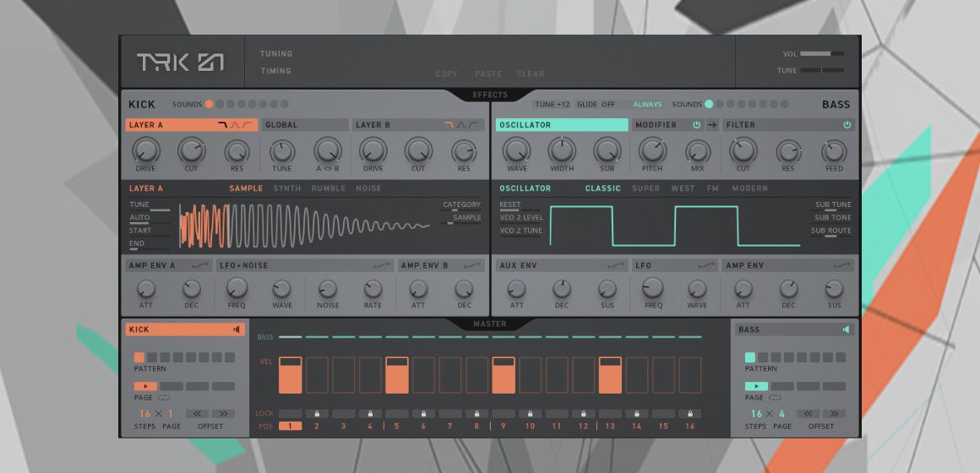
Task: Mute the Bass track speaker icon
Action: pos(847,329)
